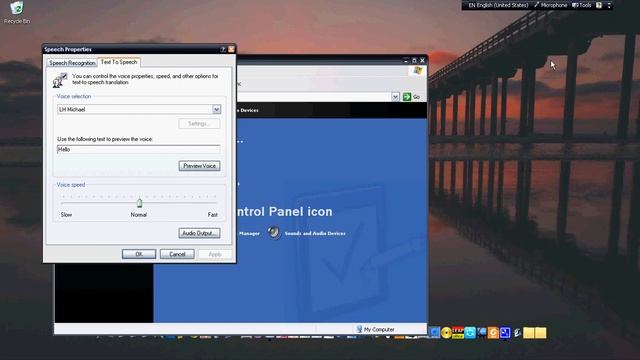640x360 pixels.
Task: Click the Audio Output button
Action: tap(199, 233)
